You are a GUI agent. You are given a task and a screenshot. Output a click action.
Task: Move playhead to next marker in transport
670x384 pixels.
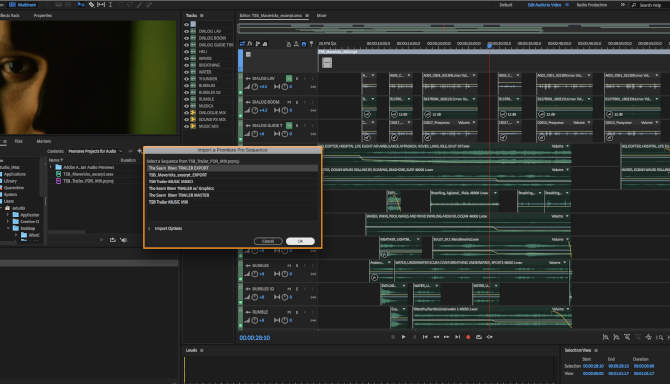click(457, 337)
